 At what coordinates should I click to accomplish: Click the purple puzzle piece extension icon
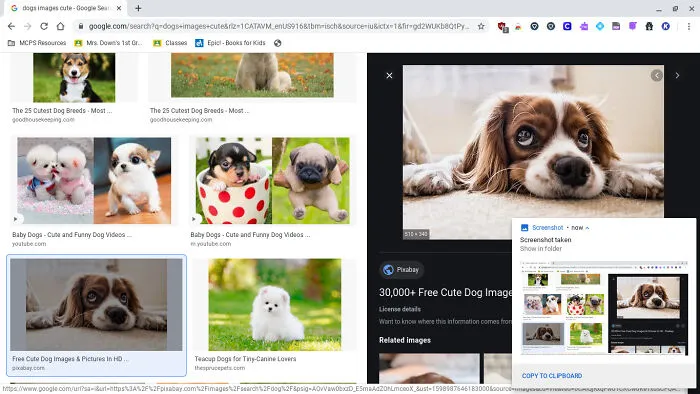(x=583, y=26)
